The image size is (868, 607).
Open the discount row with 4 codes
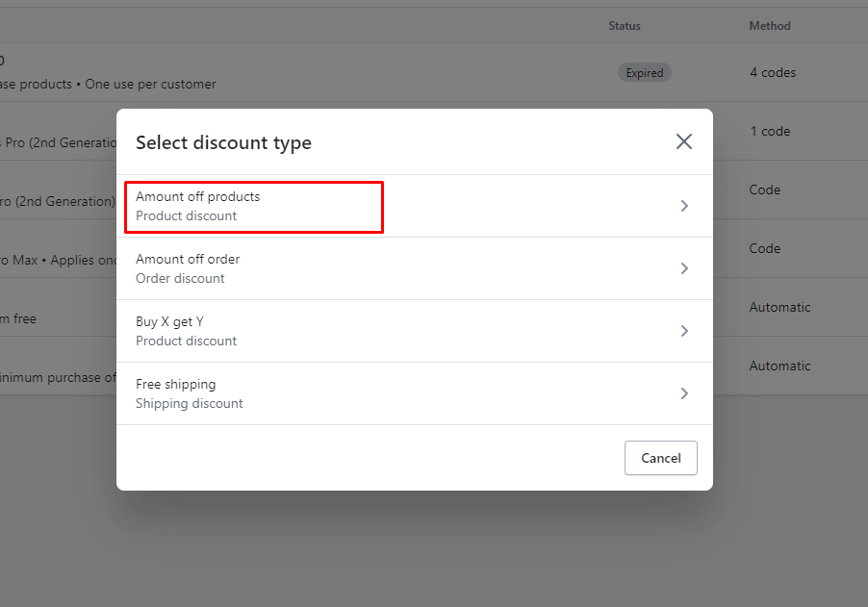click(x=773, y=73)
